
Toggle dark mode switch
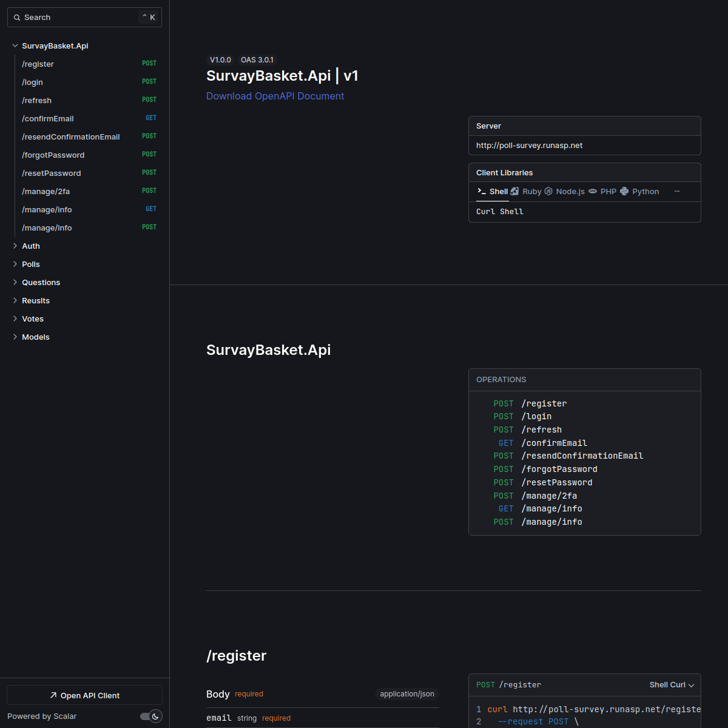coord(151,716)
